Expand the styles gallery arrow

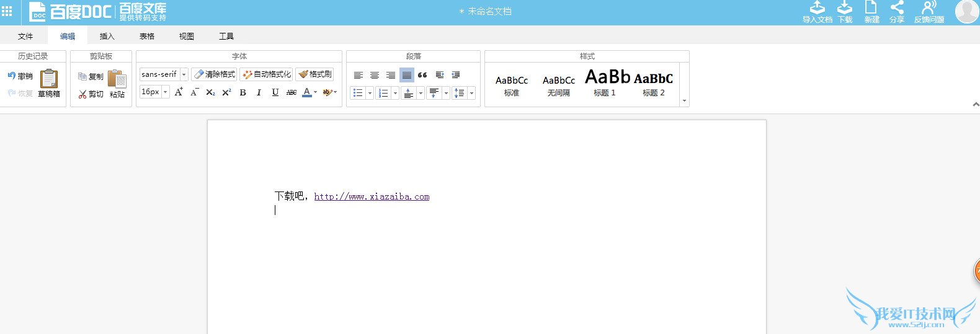684,100
